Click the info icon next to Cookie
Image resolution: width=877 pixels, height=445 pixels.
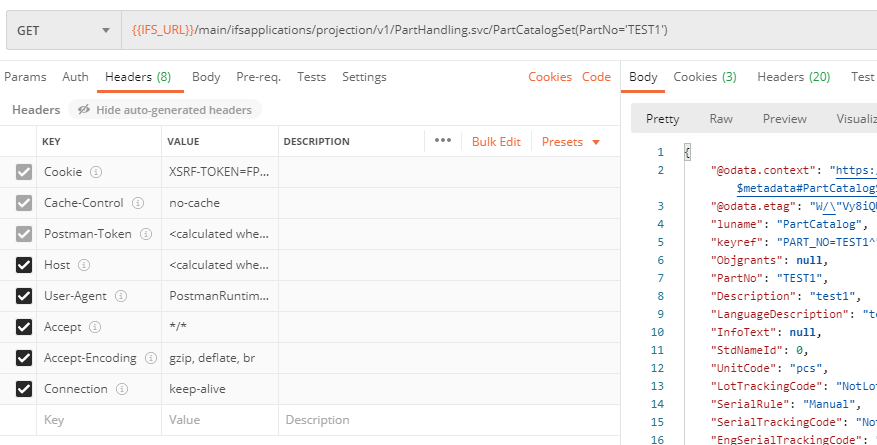click(x=96, y=172)
